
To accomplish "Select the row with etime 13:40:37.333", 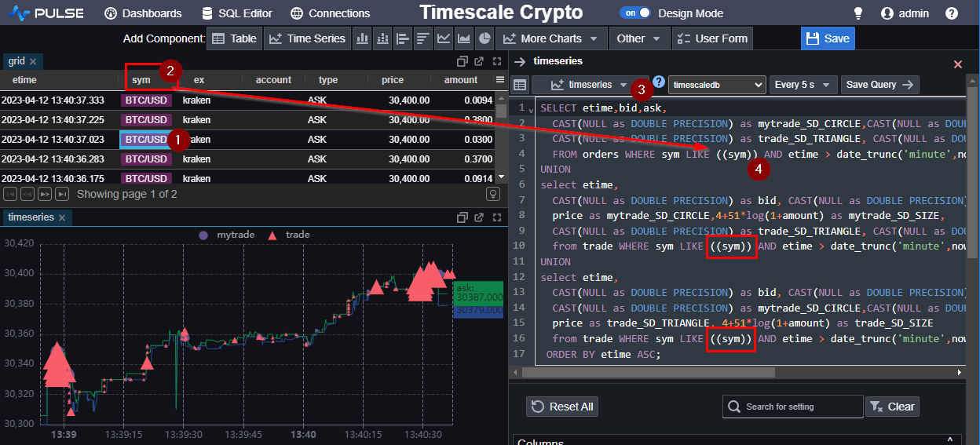I will pyautogui.click(x=247, y=100).
